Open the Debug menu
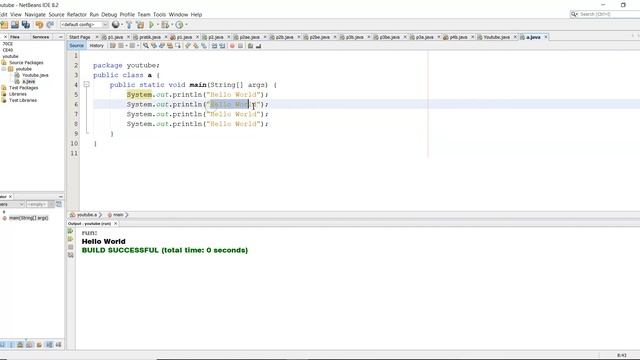This screenshot has width=640, height=360. pos(109,14)
